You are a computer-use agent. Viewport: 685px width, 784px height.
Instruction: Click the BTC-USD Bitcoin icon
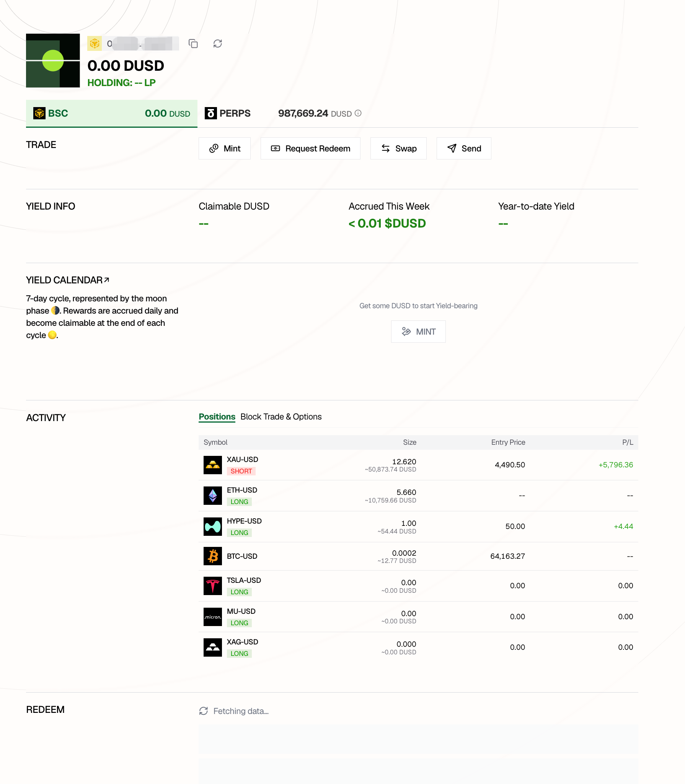click(213, 556)
